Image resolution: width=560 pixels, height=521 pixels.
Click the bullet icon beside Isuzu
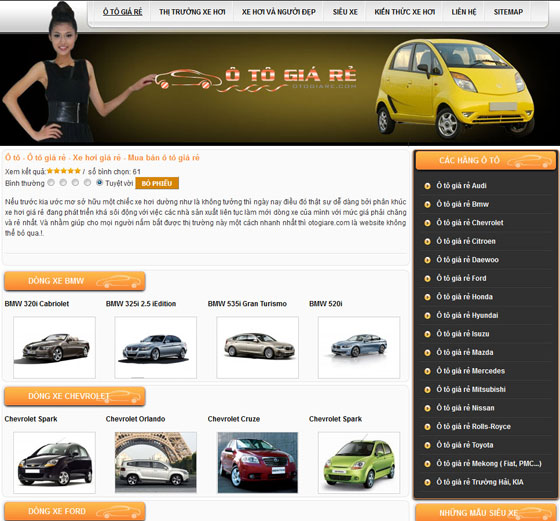[427, 334]
